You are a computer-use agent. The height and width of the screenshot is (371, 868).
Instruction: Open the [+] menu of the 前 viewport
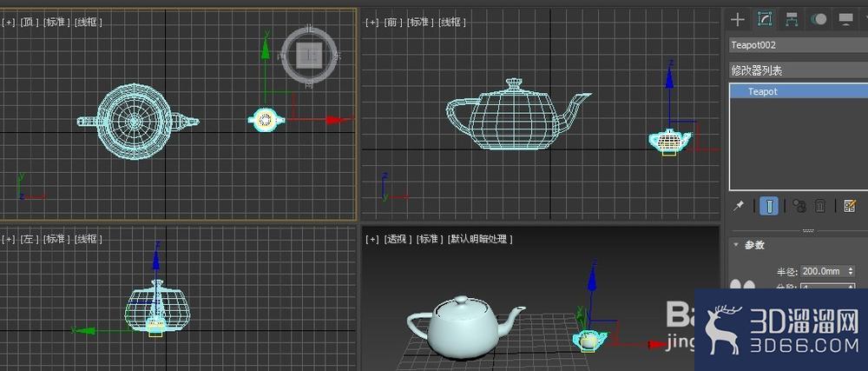coord(372,22)
